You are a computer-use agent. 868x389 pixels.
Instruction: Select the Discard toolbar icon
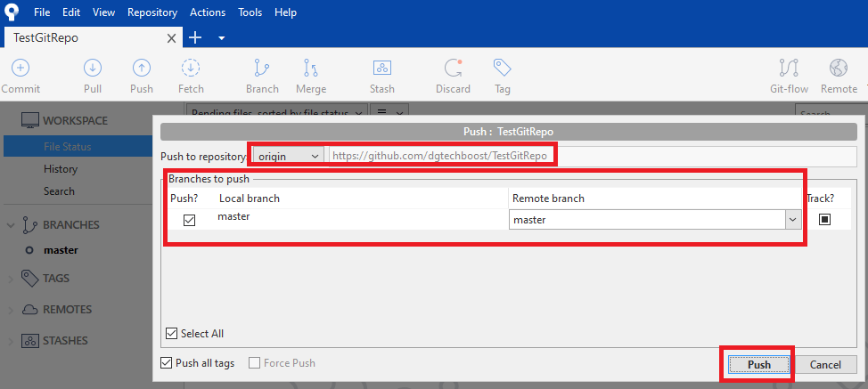pyautogui.click(x=453, y=69)
